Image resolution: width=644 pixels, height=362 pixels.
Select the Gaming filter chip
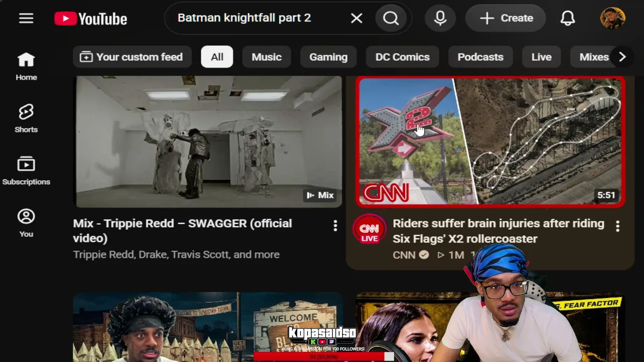click(x=329, y=57)
